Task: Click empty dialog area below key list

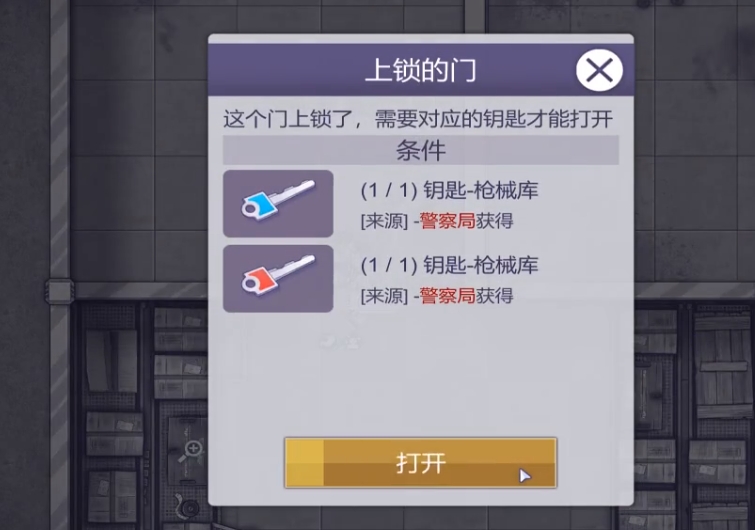Action: pyautogui.click(x=420, y=373)
